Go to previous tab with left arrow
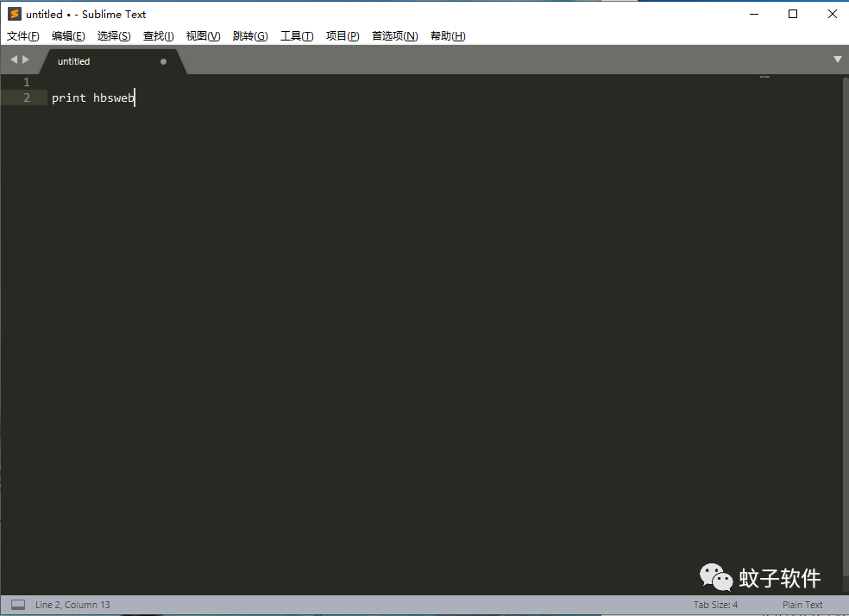Image resolution: width=849 pixels, height=616 pixels. (x=14, y=60)
